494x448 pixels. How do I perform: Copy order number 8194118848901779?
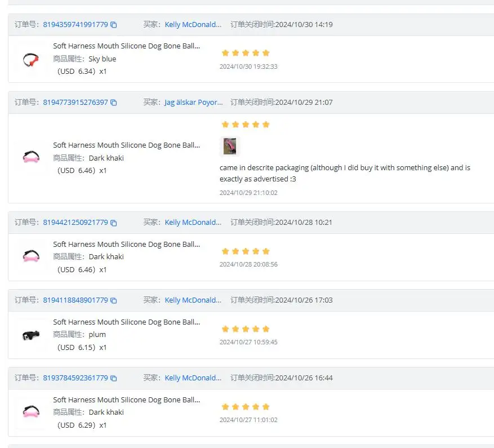[114, 300]
